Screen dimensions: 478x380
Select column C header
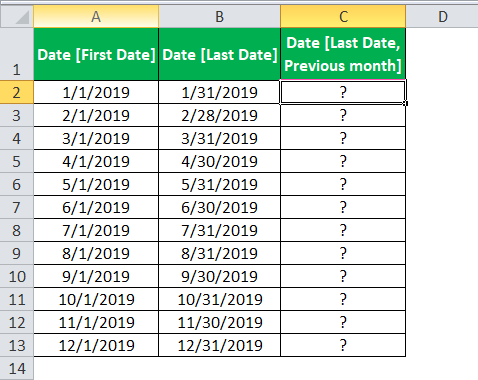(343, 16)
